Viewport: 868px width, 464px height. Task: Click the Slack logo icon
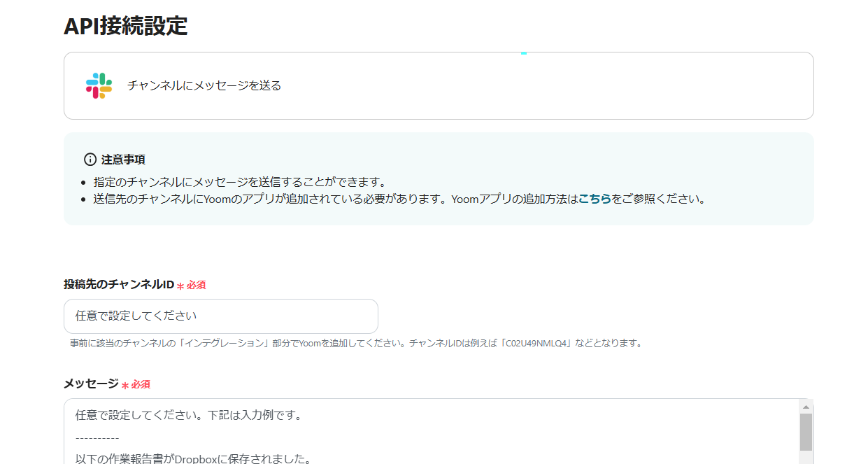click(99, 85)
